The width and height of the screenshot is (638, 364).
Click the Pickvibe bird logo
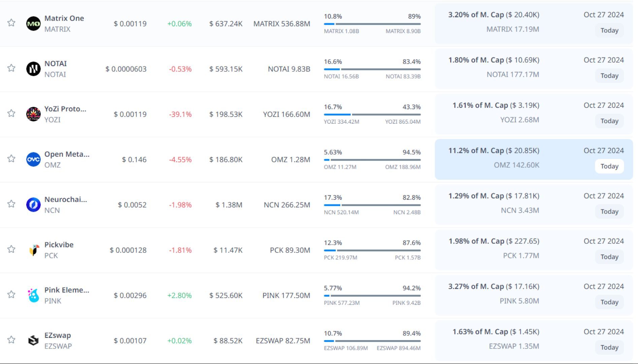click(33, 250)
